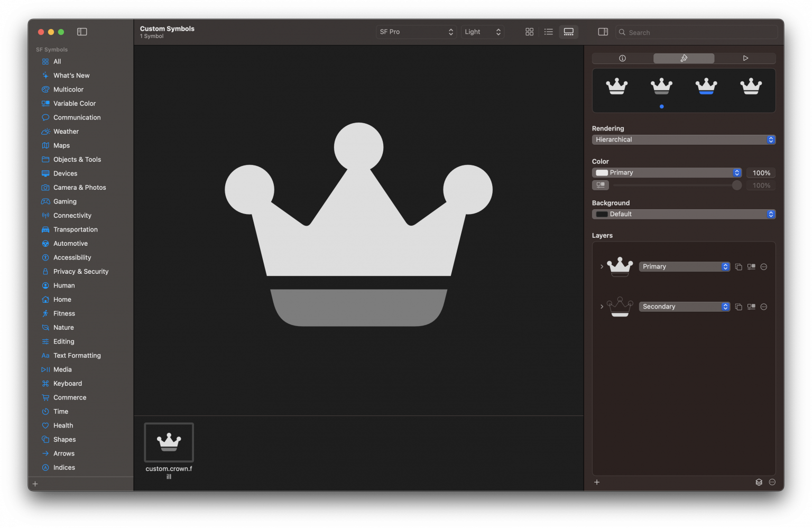The width and height of the screenshot is (812, 528).
Task: Click the variable color toggle below Color
Action: coord(601,185)
